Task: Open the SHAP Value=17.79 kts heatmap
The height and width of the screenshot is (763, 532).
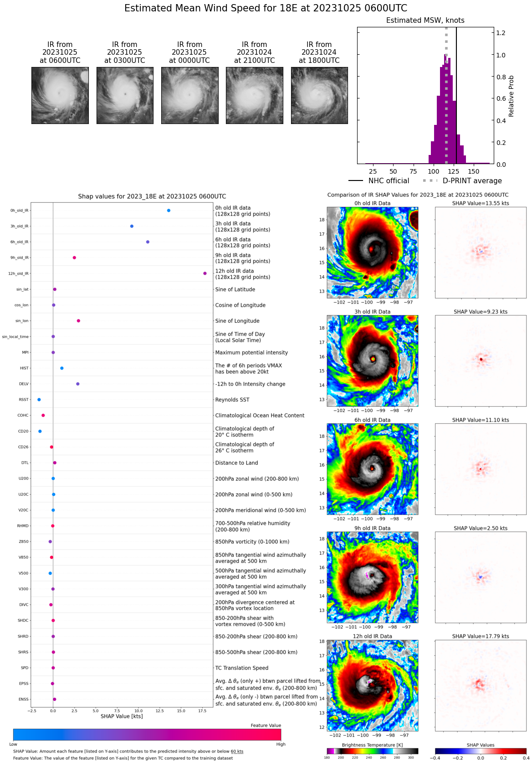Action: [x=481, y=686]
